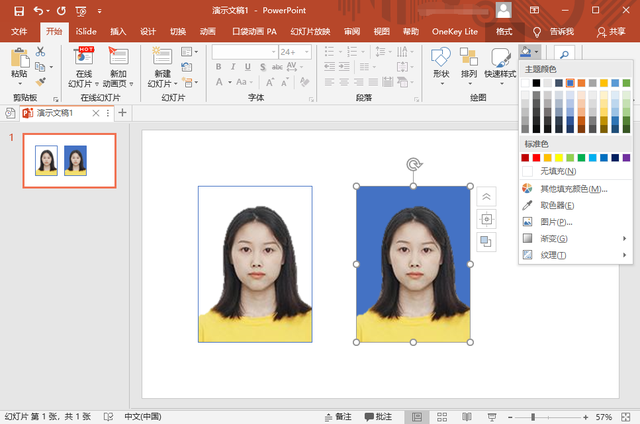Select the Format Painter brush

[x=40, y=82]
